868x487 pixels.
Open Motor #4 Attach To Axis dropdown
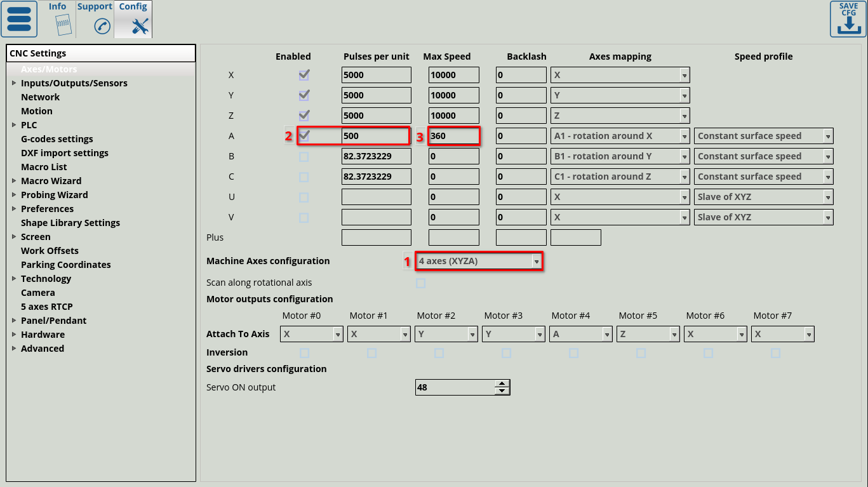(581, 334)
